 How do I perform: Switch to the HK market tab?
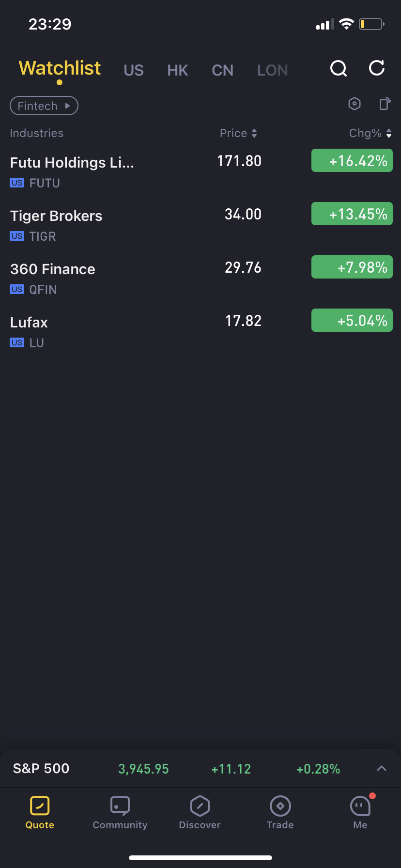[x=178, y=70]
